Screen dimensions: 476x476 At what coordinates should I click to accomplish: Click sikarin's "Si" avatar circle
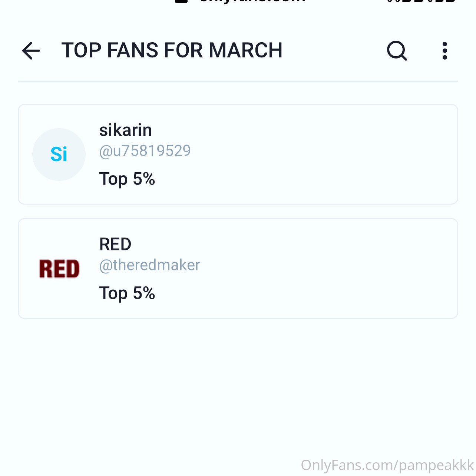(x=59, y=154)
